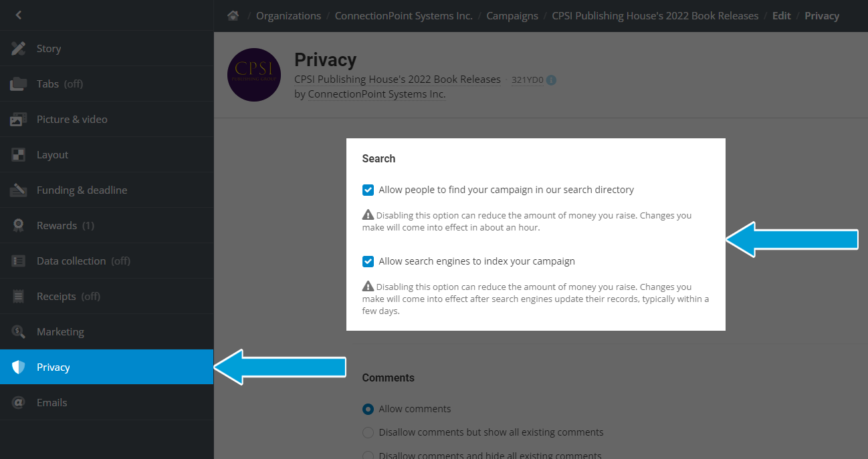868x459 pixels.
Task: Click the Picture & video icon
Action: [18, 119]
